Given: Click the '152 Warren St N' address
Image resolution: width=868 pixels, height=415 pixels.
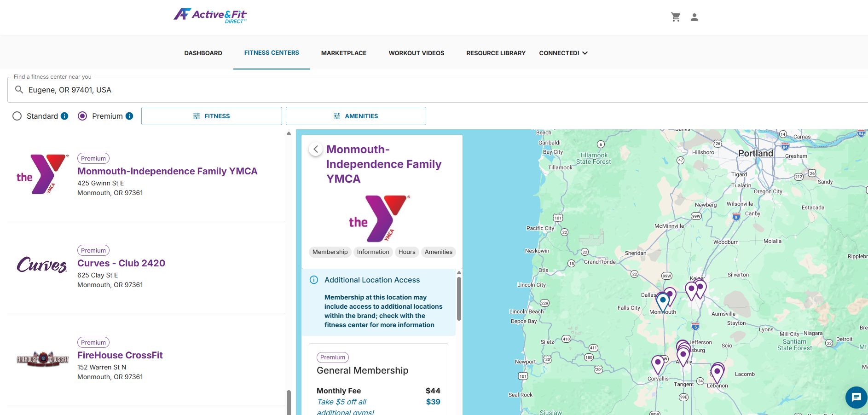Looking at the screenshot, I should click(102, 367).
